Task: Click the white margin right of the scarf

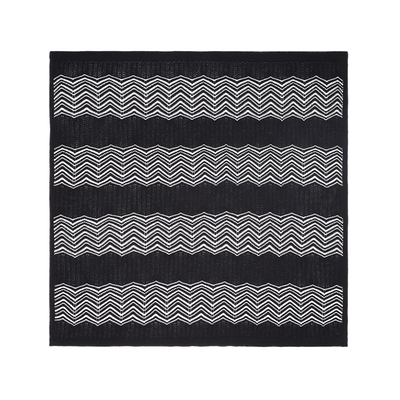Action: 374,200
